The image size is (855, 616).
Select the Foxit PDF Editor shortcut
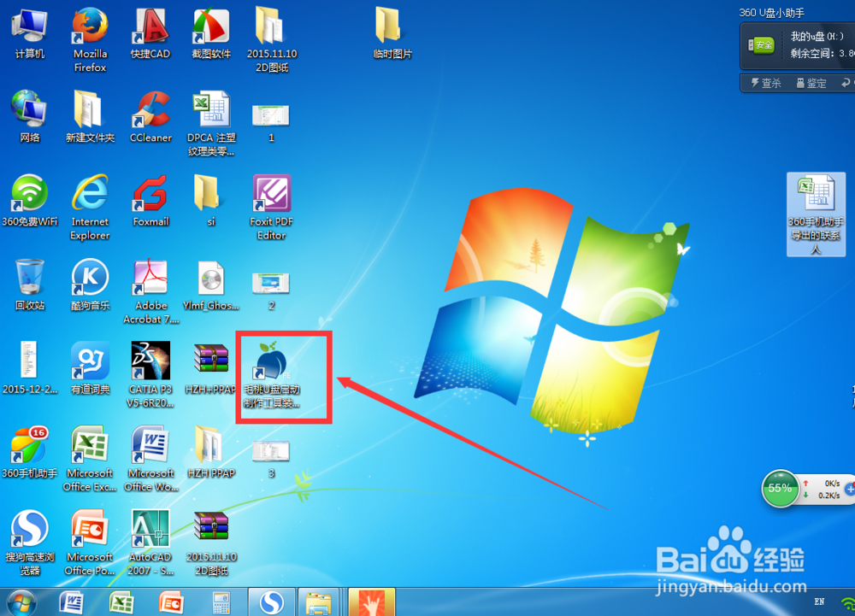[x=272, y=207]
